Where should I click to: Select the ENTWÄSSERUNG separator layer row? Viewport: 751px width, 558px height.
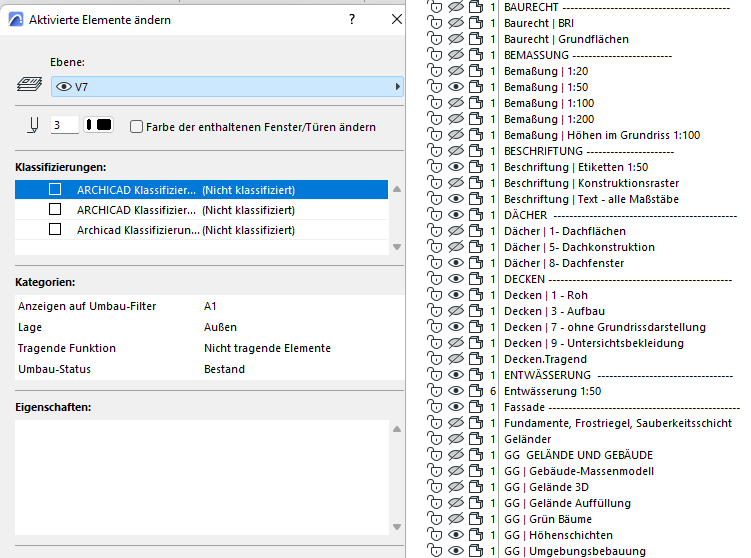click(x=618, y=375)
